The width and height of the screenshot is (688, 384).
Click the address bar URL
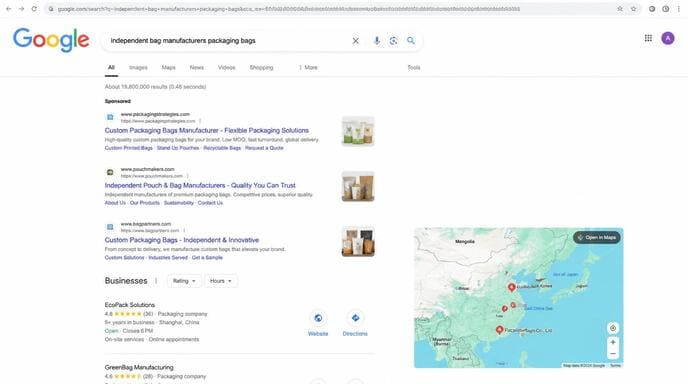tap(289, 9)
